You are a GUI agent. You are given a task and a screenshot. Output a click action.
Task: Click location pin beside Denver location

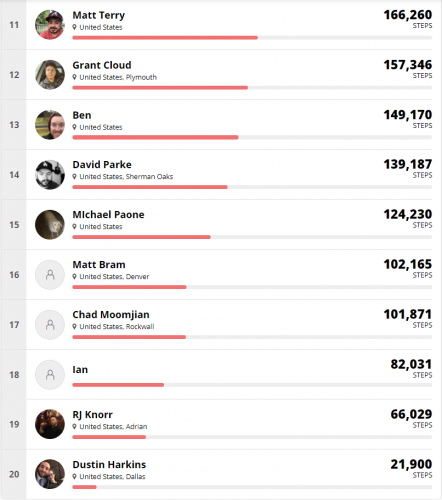75,276
